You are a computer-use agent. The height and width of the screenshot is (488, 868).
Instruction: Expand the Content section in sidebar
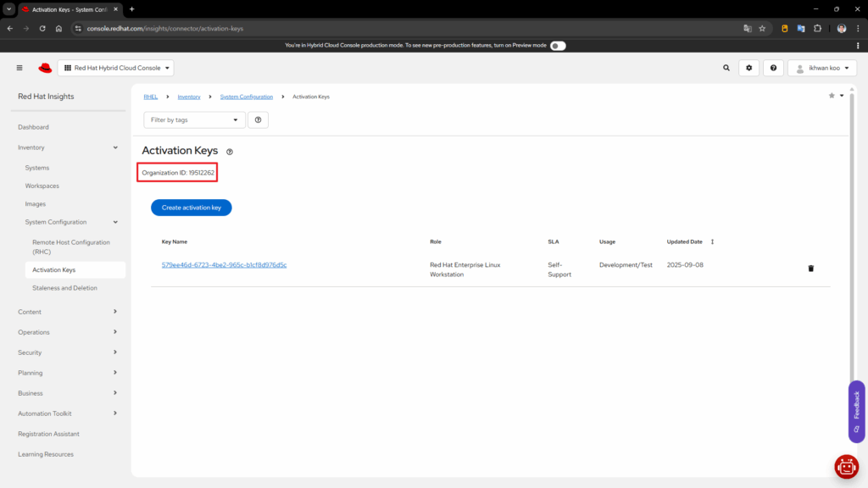[x=68, y=312]
